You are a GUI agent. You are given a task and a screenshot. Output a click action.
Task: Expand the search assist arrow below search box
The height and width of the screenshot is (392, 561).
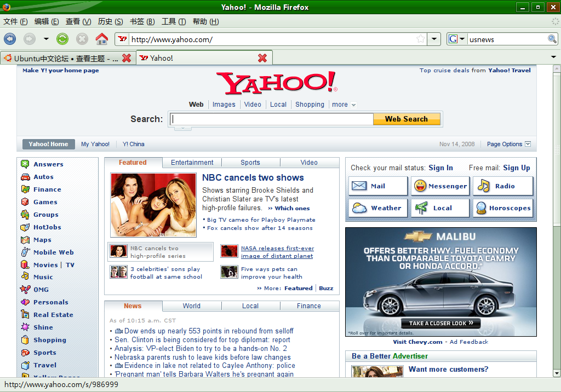182,128
